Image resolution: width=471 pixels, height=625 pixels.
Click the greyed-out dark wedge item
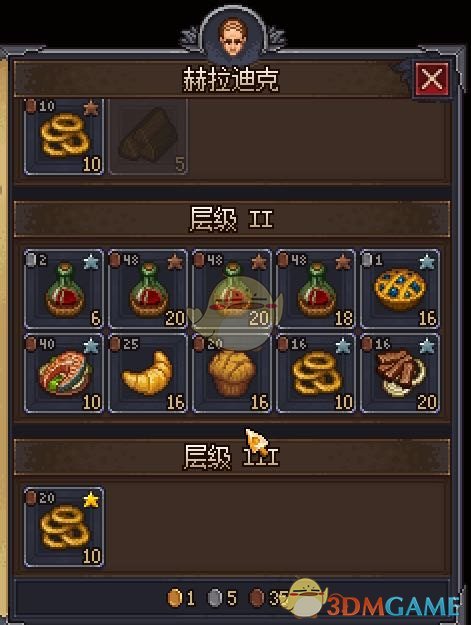click(x=148, y=136)
